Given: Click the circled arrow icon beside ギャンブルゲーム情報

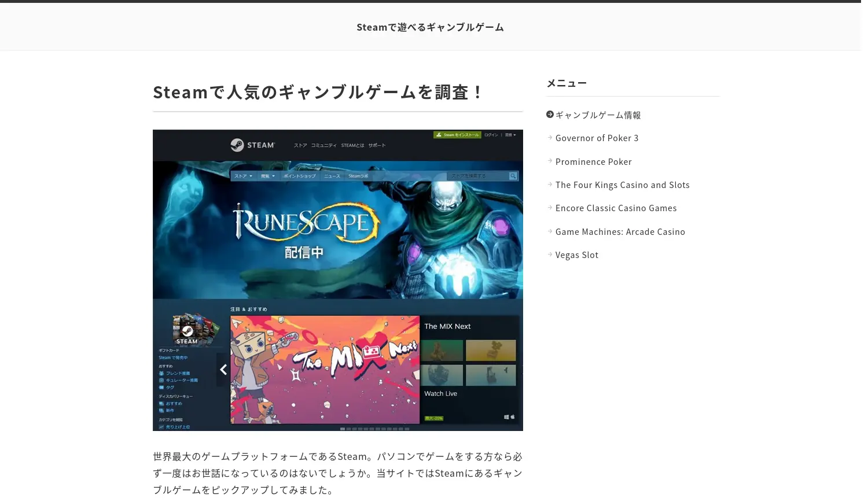Looking at the screenshot, I should click(550, 115).
